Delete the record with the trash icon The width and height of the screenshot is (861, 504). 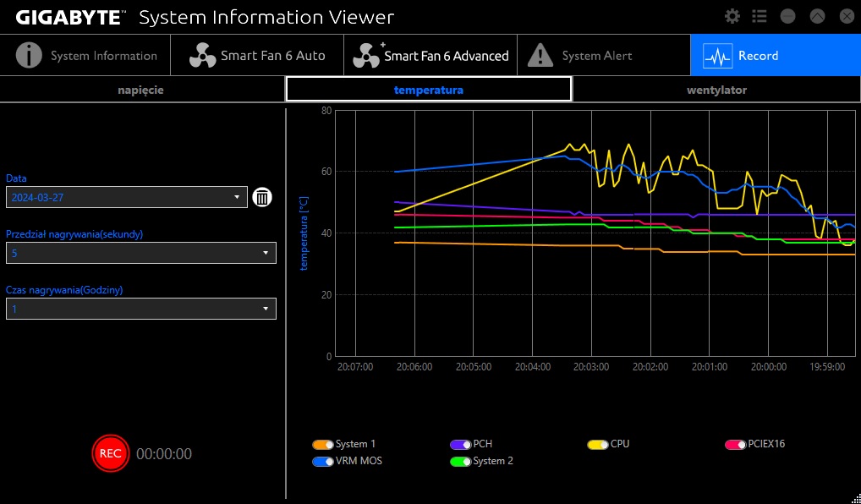coord(262,197)
